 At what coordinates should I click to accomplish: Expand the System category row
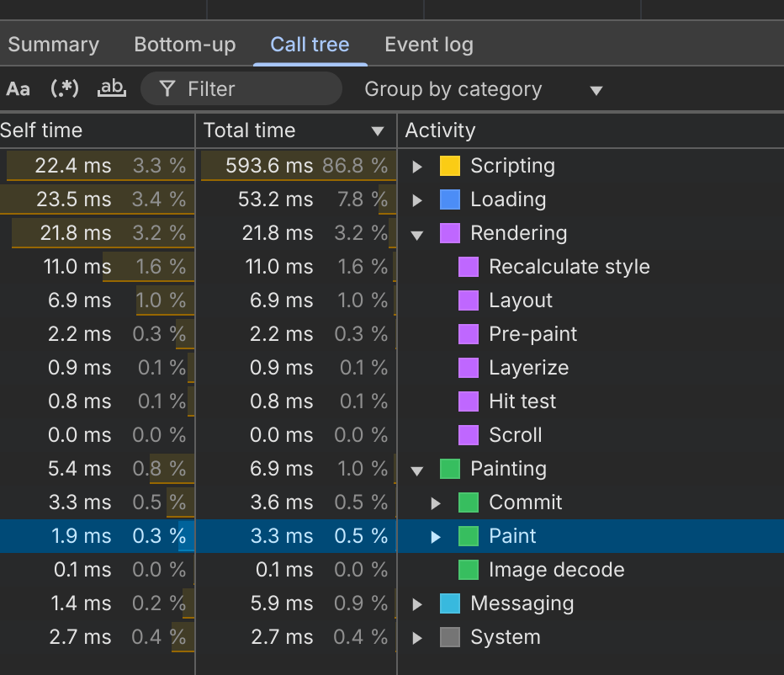click(417, 638)
